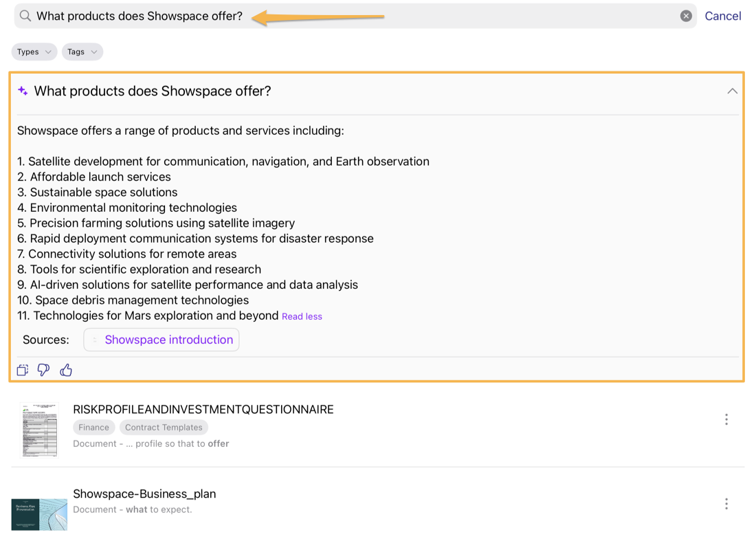Click the search magnifier icon
Image resolution: width=756 pixels, height=537 pixels.
[24, 15]
